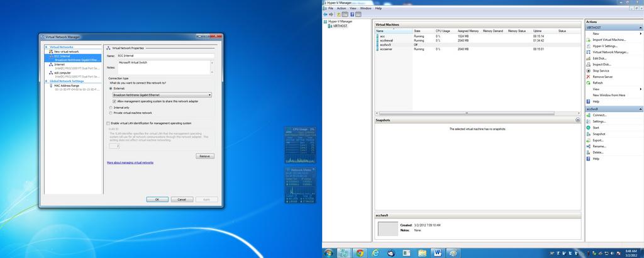Image resolution: width=644 pixels, height=258 pixels.
Task: Open More about managing virtual networks link
Action: [130, 162]
